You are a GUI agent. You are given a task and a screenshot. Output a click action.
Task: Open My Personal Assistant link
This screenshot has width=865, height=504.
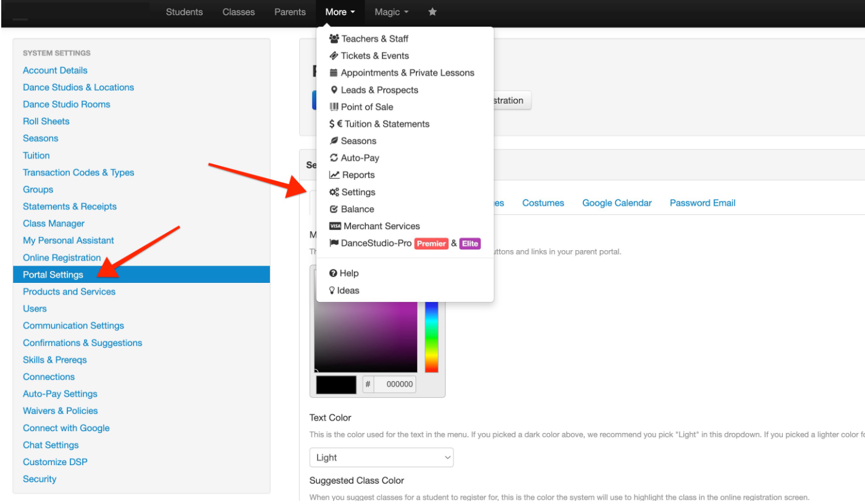[x=69, y=240]
